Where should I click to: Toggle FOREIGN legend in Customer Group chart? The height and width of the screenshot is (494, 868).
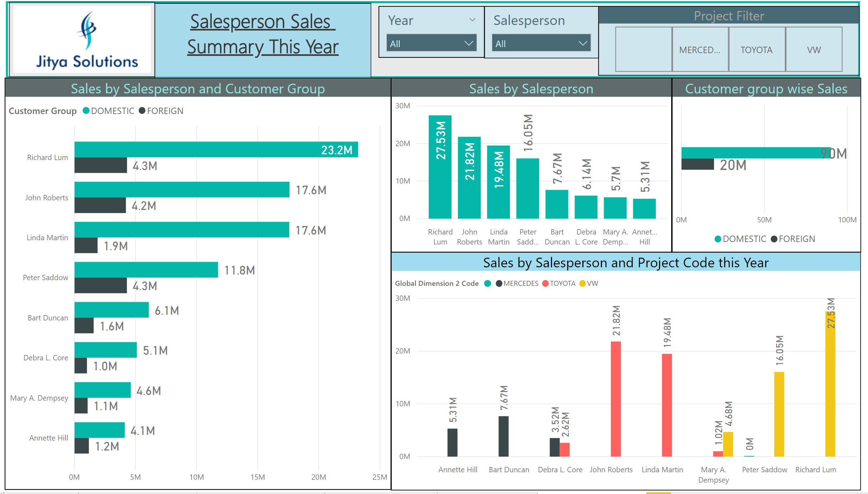(x=161, y=111)
